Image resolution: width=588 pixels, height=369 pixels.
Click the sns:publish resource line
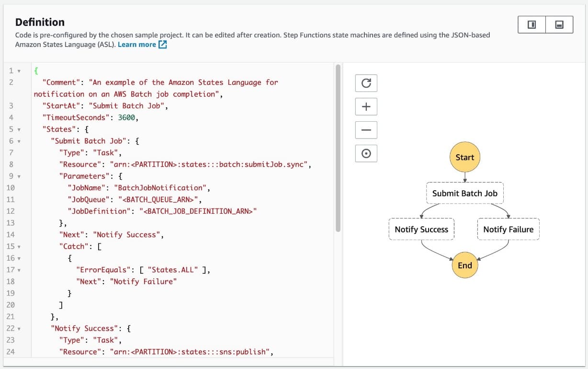pos(166,352)
